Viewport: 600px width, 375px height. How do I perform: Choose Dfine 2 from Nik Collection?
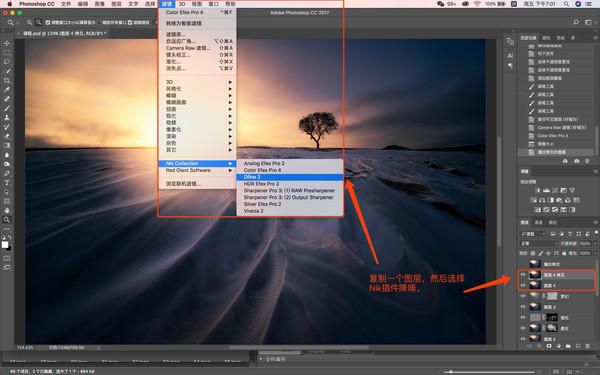pyautogui.click(x=290, y=177)
